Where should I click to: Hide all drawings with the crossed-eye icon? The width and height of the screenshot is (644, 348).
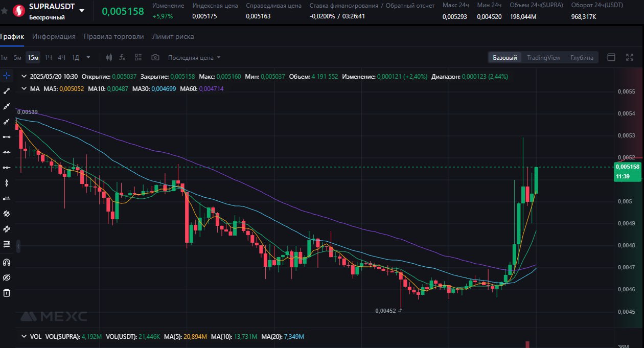click(7, 277)
